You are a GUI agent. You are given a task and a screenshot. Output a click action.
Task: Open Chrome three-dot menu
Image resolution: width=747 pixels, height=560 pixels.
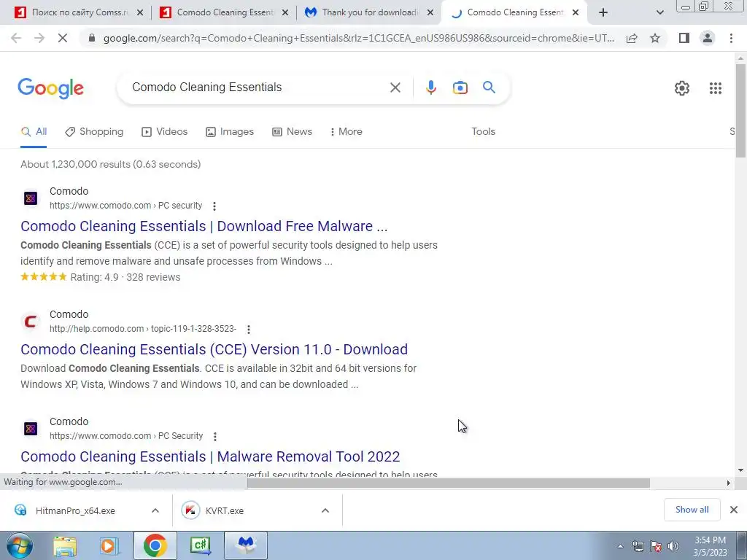click(x=731, y=38)
